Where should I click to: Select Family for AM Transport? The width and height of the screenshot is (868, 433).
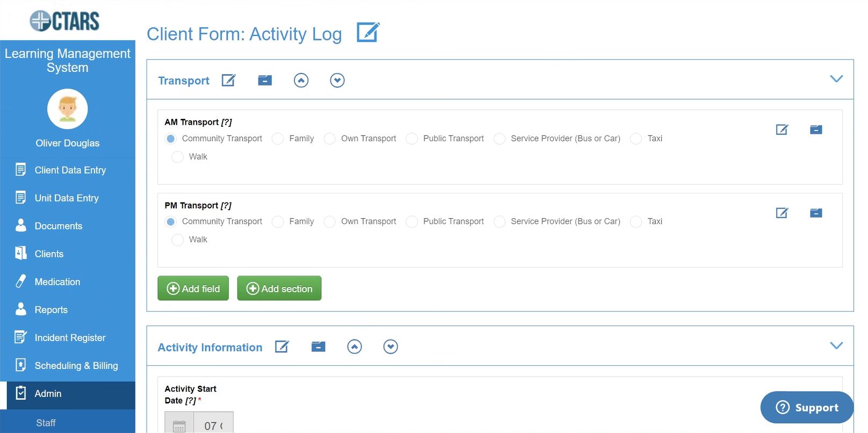tap(278, 139)
